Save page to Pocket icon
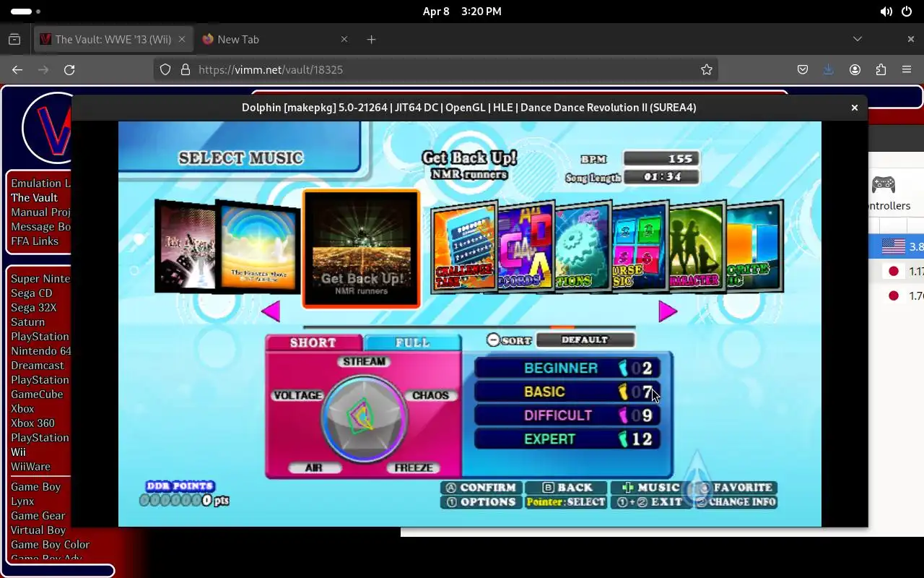Screen dimensions: 924x578 coord(803,69)
